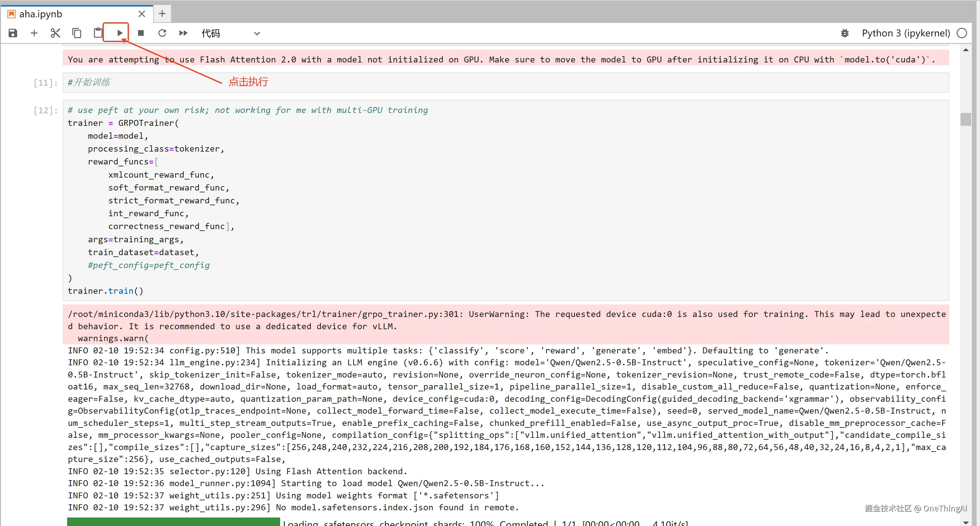The width and height of the screenshot is (980, 526).
Task: Restart kernel and run all cells
Action: (184, 33)
